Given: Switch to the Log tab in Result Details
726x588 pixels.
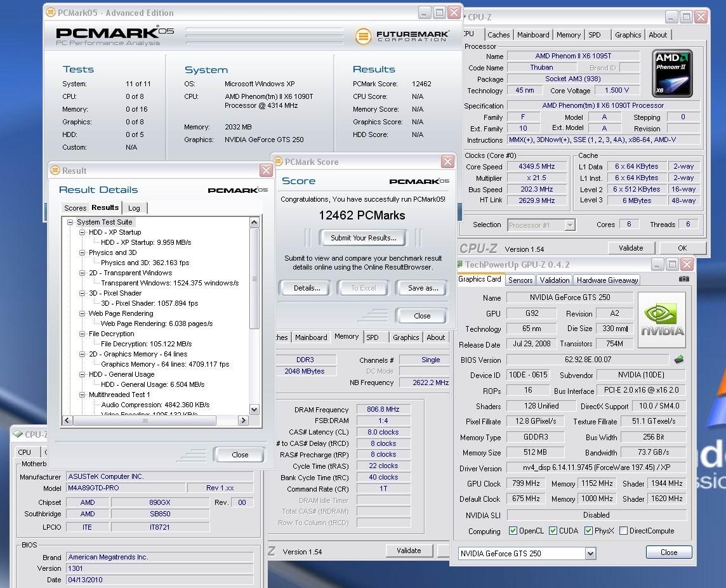Looking at the screenshot, I should pos(135,208).
